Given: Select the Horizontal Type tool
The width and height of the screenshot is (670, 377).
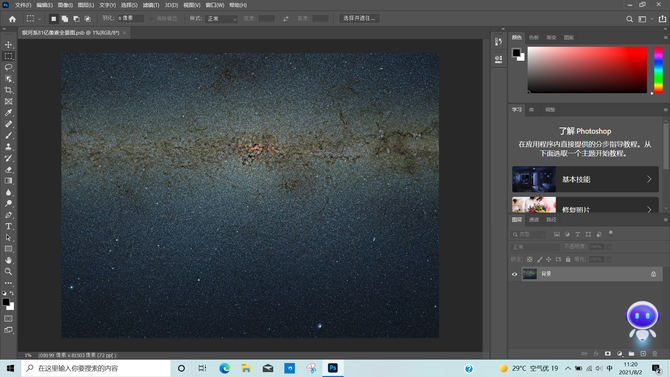Looking at the screenshot, I should click(8, 226).
